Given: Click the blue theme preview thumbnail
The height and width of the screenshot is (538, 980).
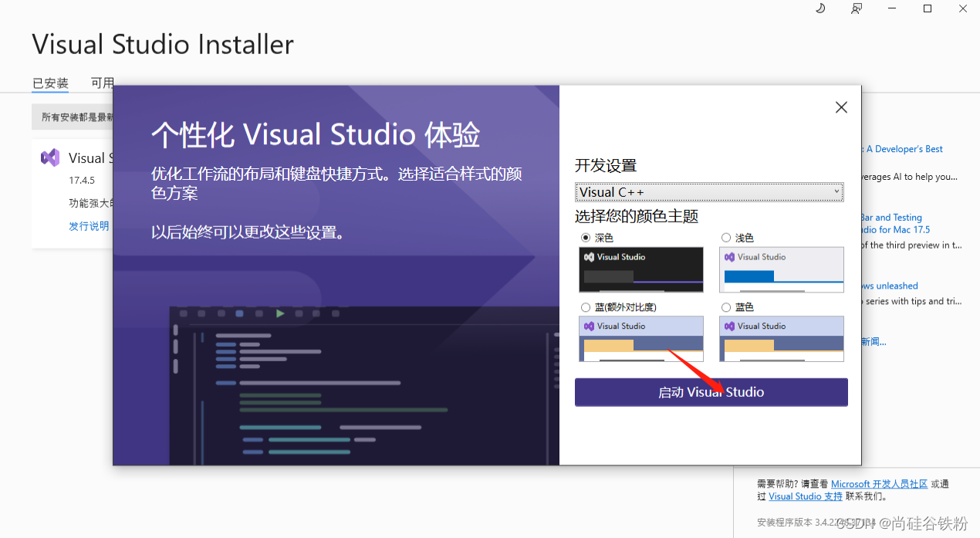Looking at the screenshot, I should 781,339.
